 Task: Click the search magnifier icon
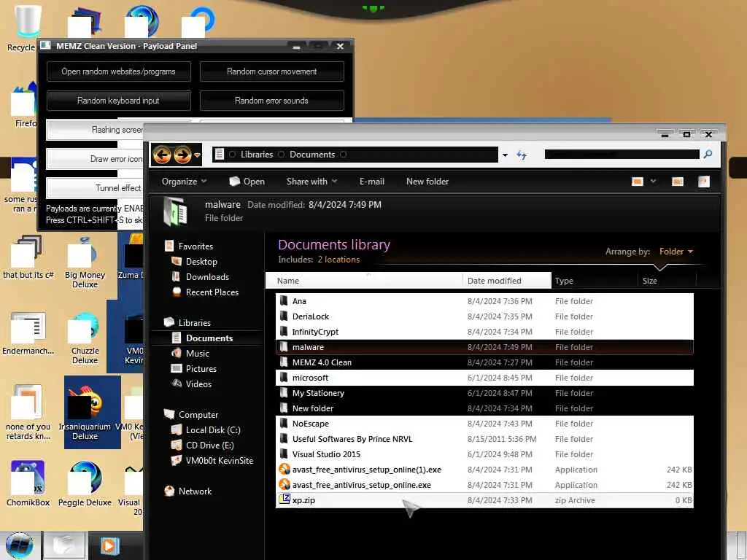(708, 155)
